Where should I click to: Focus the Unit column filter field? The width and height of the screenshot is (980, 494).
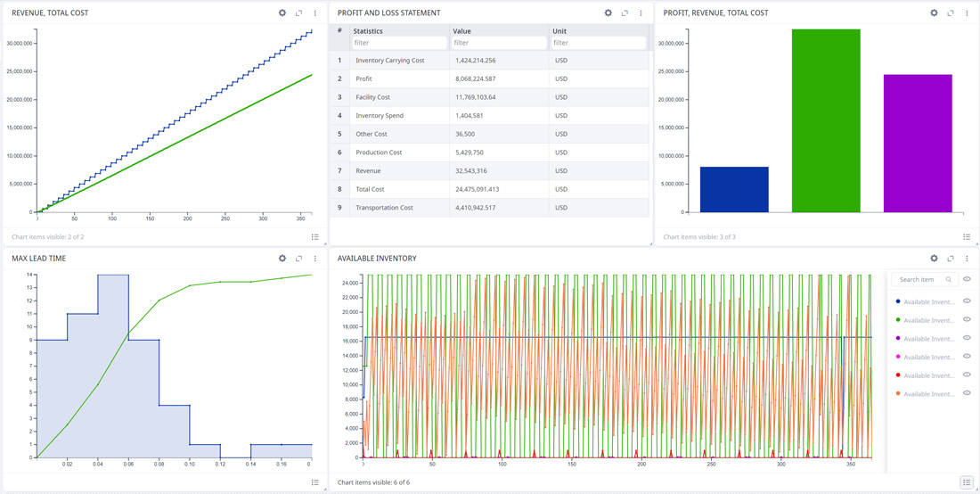pyautogui.click(x=599, y=43)
